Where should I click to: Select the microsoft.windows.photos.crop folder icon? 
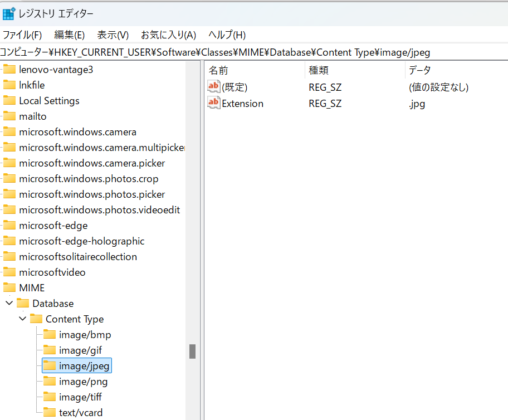tap(9, 178)
